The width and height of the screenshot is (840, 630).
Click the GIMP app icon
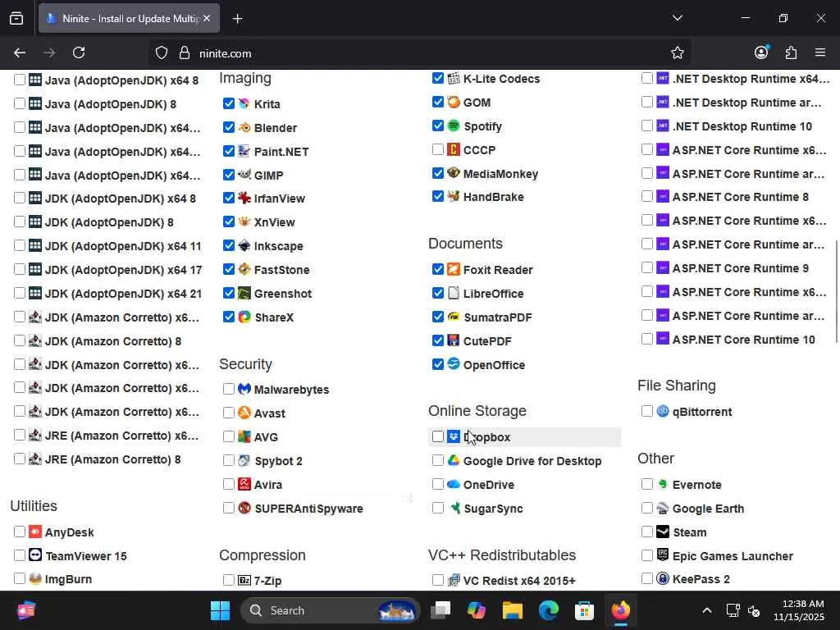244,175
